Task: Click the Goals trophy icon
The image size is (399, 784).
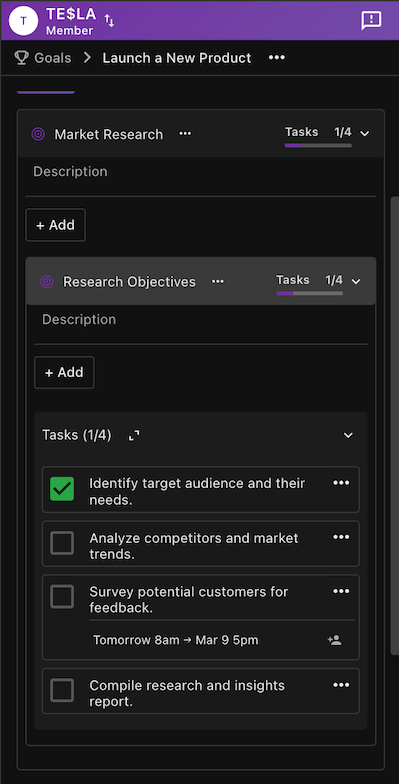Action: click(22, 58)
